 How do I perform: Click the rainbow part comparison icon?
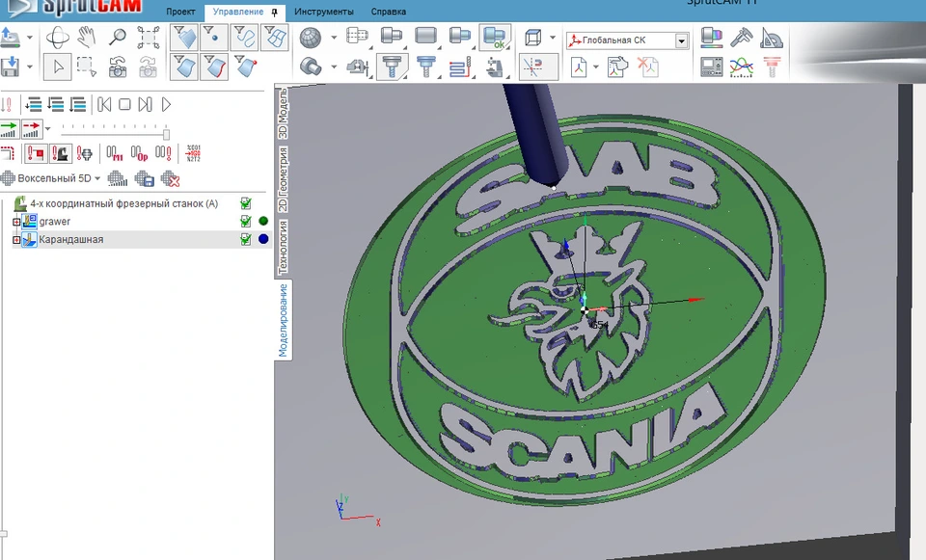click(711, 38)
